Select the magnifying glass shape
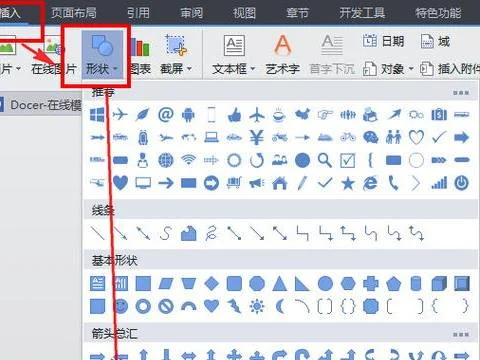This screenshot has width=480, height=360. pyautogui.click(x=325, y=160)
